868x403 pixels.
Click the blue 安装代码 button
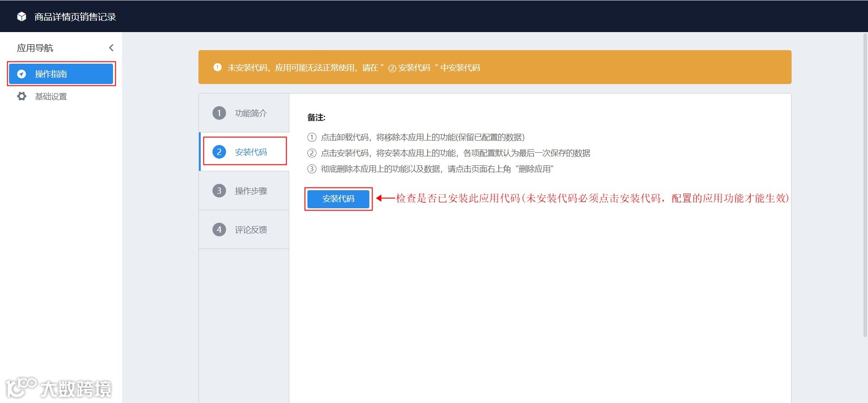(338, 199)
